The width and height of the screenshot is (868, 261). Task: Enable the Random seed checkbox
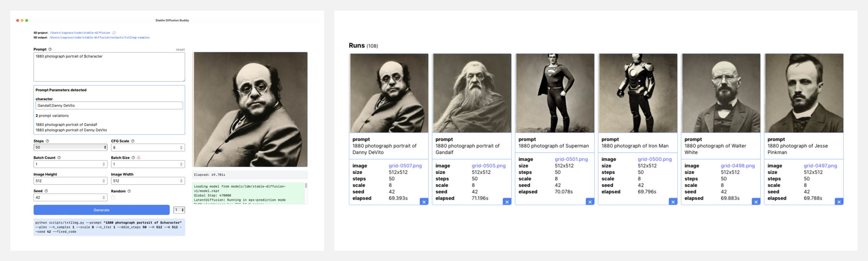113,197
